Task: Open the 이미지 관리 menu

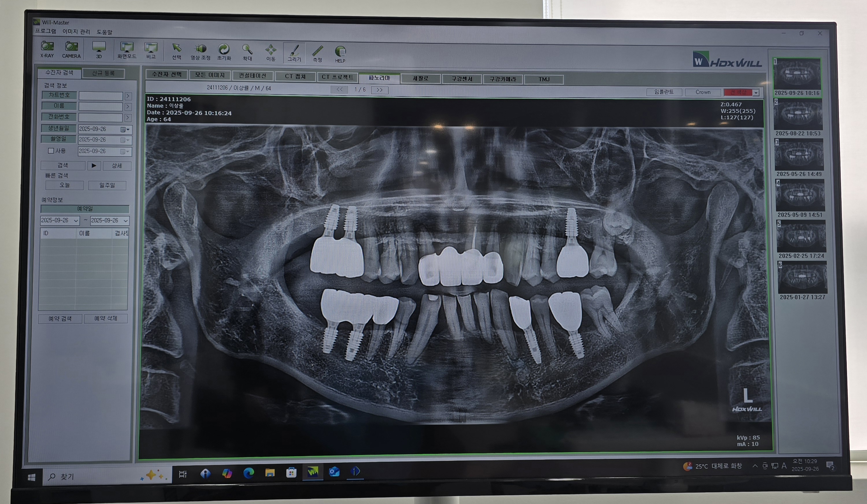Action: pyautogui.click(x=76, y=32)
